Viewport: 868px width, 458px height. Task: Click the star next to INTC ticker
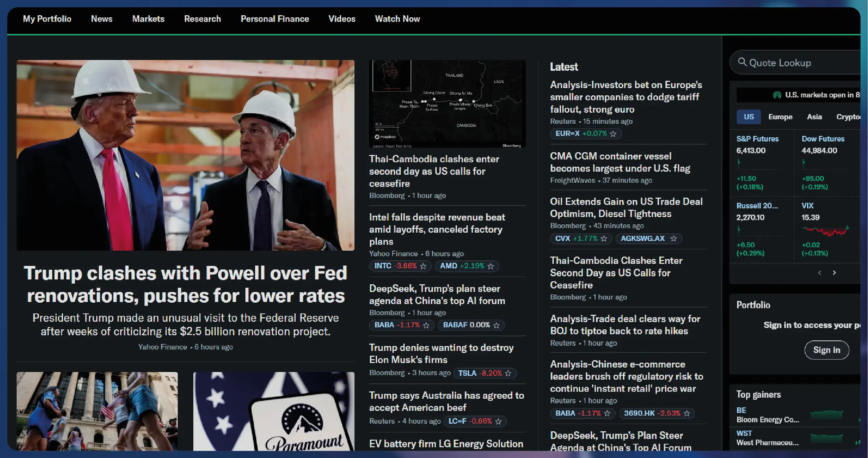click(423, 266)
